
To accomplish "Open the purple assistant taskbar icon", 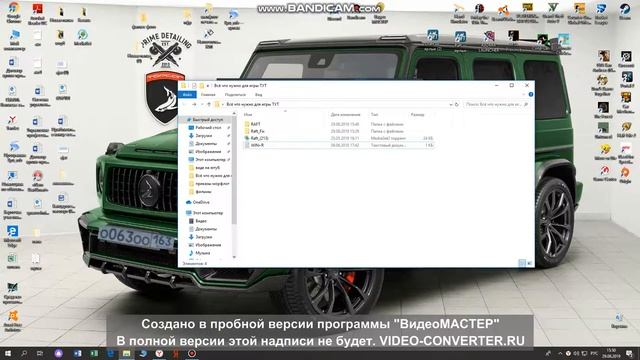I will click(58, 353).
